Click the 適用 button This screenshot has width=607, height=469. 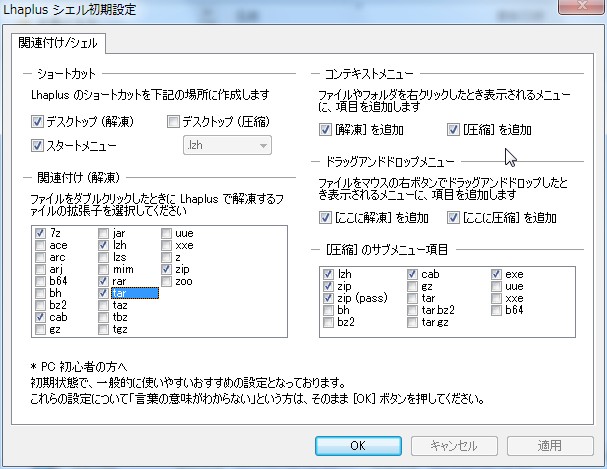point(550,446)
